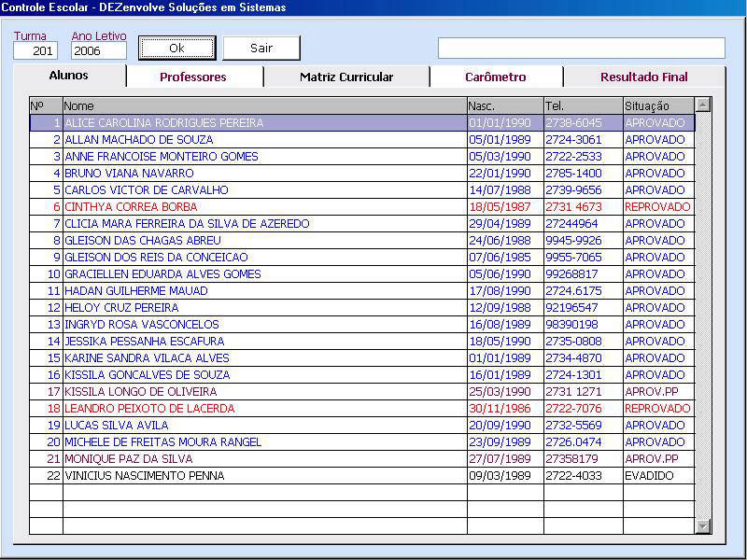747x560 pixels.
Task: Go to the Carômetro tab
Action: [496, 77]
